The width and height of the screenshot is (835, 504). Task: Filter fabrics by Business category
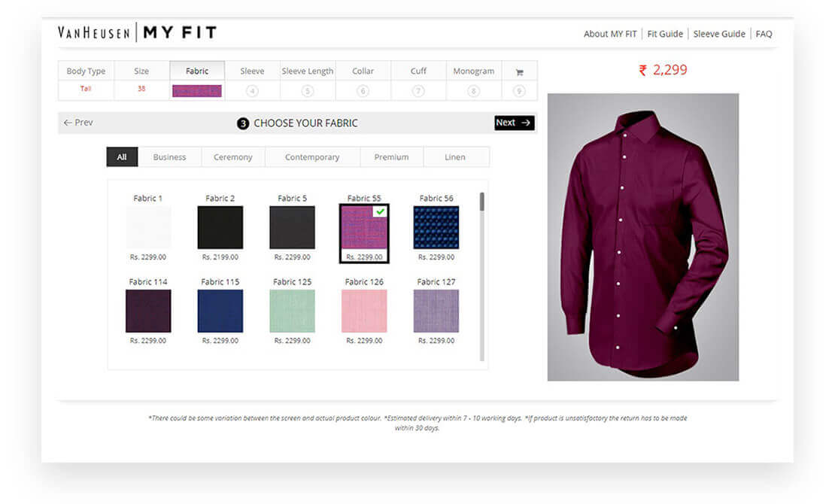click(x=169, y=157)
